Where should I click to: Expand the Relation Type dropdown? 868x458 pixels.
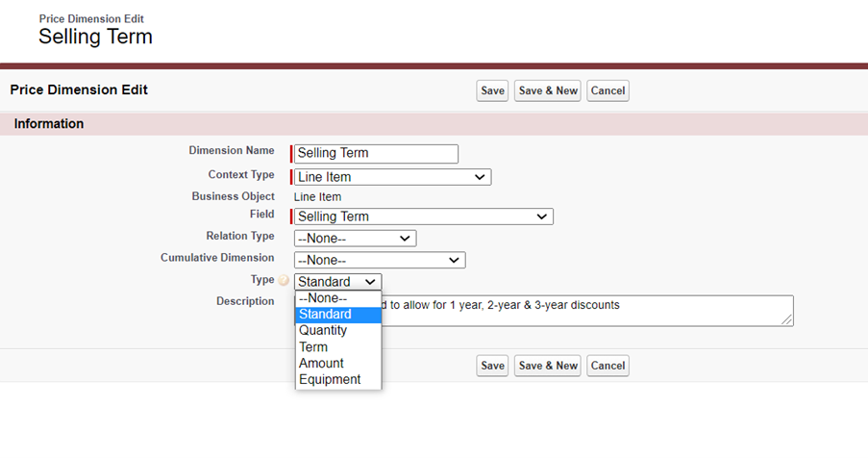pyautogui.click(x=355, y=238)
